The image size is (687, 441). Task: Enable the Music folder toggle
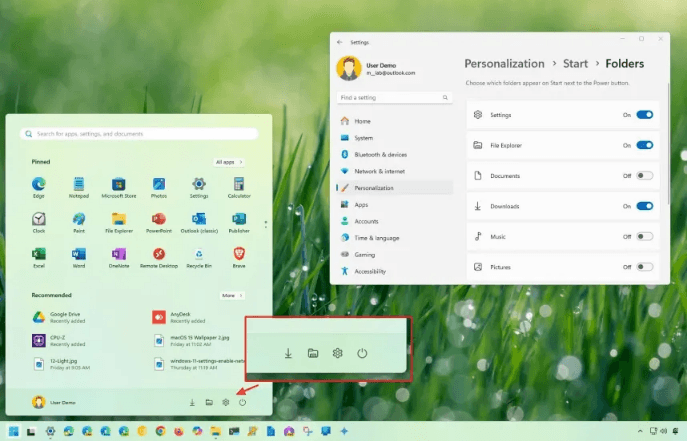645,236
